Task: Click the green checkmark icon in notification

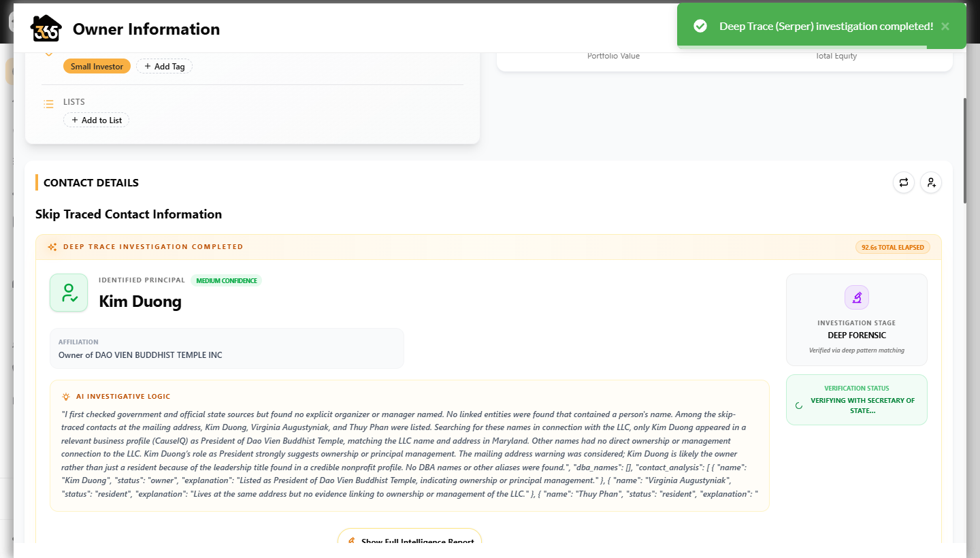Action: [x=700, y=26]
